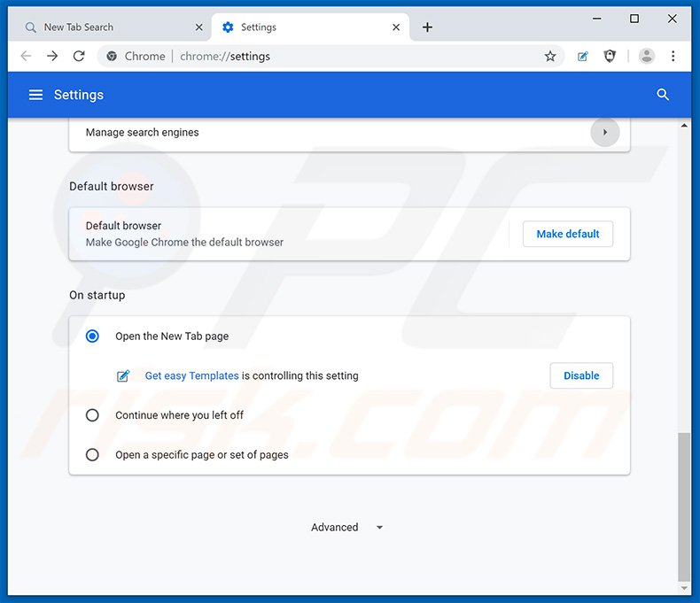Expand Manage search engines arrow
The image size is (700, 603).
click(x=604, y=132)
